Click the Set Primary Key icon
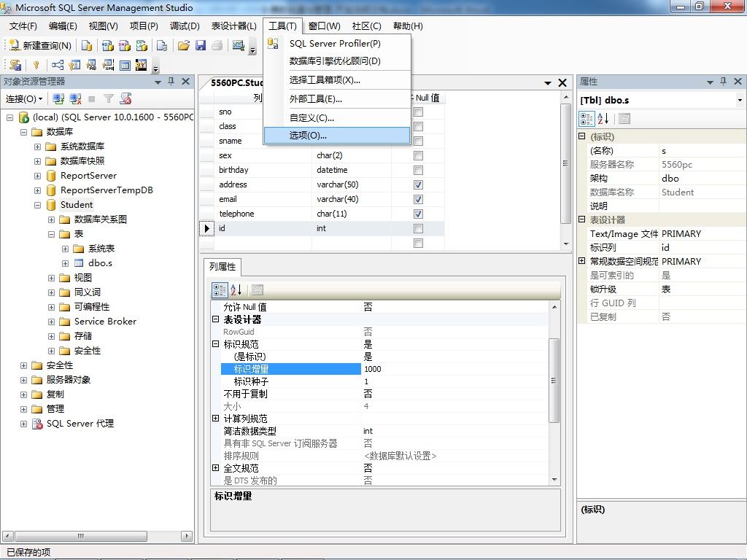The image size is (747, 560). point(36,65)
